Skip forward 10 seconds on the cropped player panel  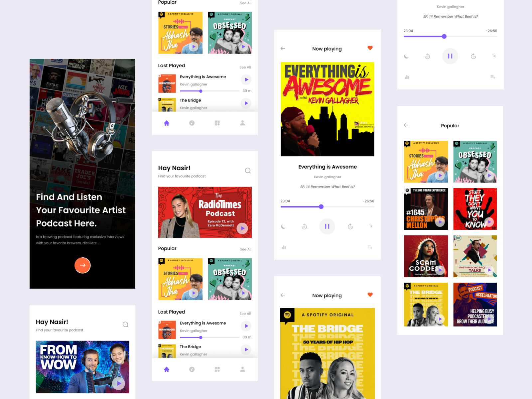click(x=473, y=56)
